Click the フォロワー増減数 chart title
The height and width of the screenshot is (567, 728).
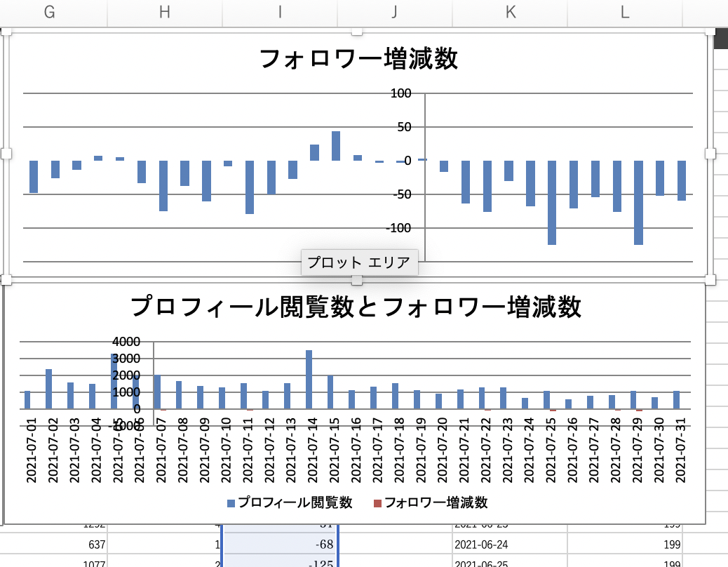358,60
